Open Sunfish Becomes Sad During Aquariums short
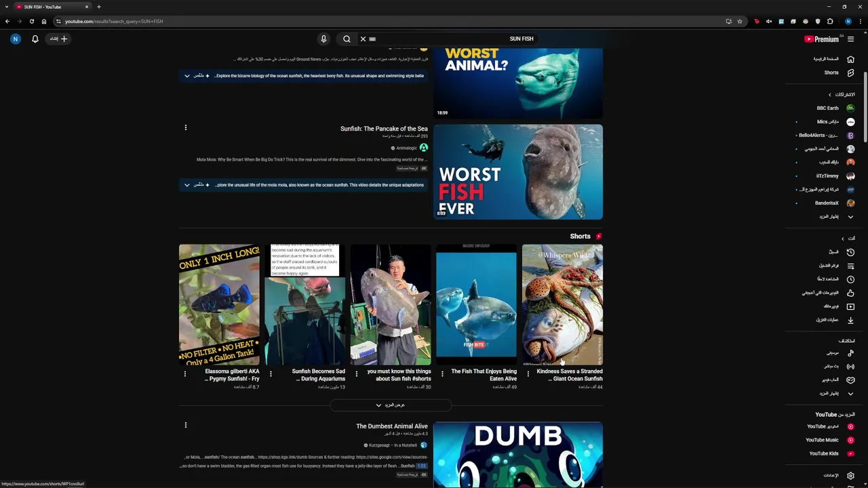The width and height of the screenshot is (868, 488). pos(319,375)
